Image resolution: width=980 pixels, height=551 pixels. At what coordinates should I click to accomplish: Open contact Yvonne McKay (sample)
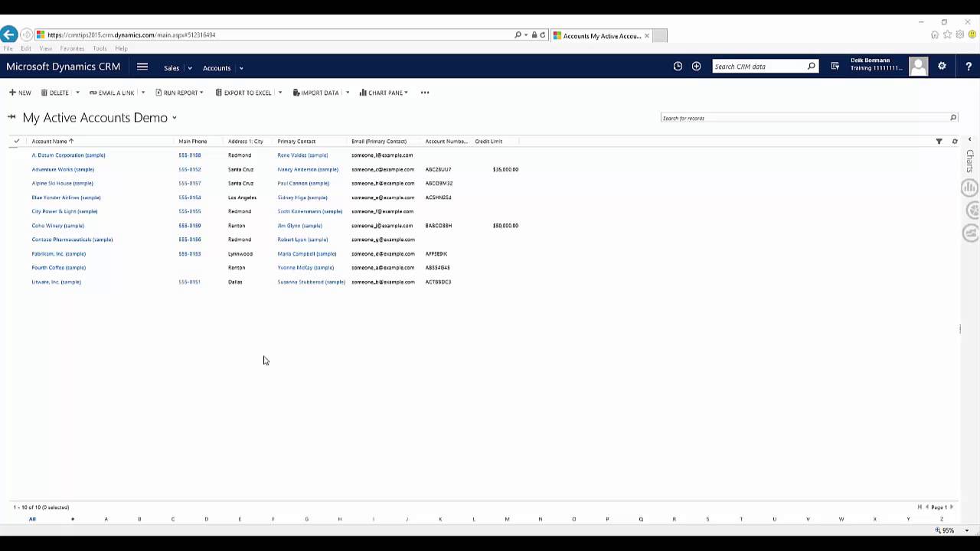pos(305,268)
